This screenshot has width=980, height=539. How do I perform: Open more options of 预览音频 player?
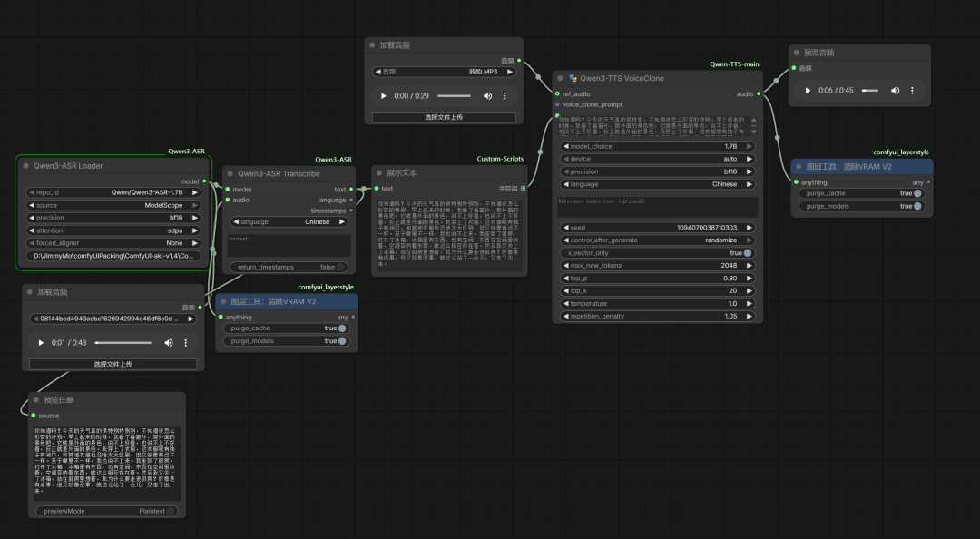pyautogui.click(x=912, y=91)
